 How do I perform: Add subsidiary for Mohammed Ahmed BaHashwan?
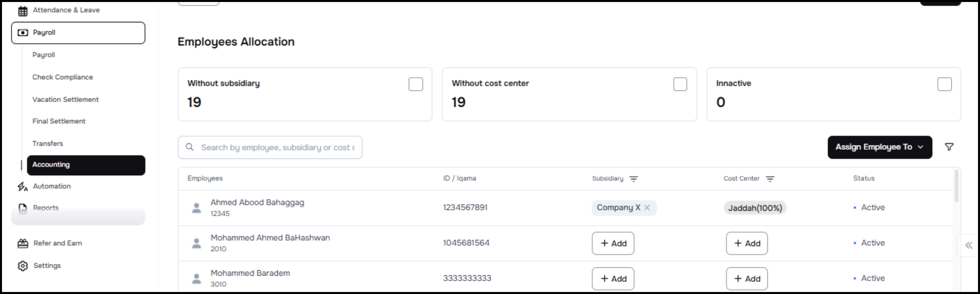coord(613,243)
